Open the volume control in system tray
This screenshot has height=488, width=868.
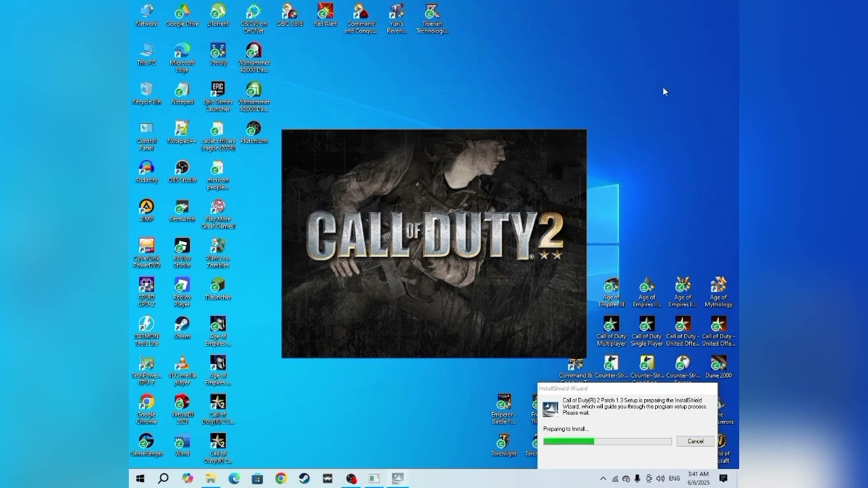(x=660, y=479)
